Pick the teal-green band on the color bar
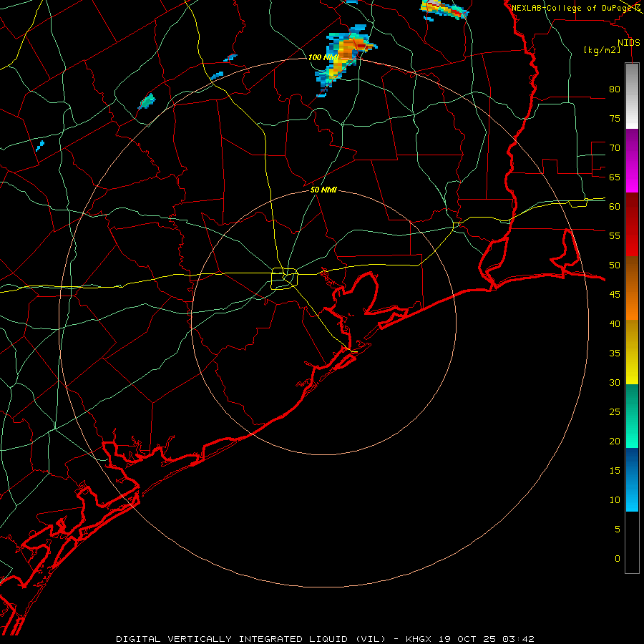Screen dimensions: 644x644 (x=632, y=416)
